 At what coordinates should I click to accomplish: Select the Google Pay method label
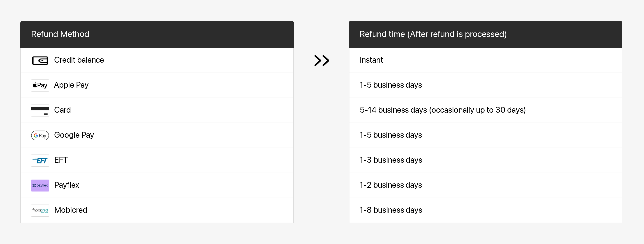[x=74, y=135]
